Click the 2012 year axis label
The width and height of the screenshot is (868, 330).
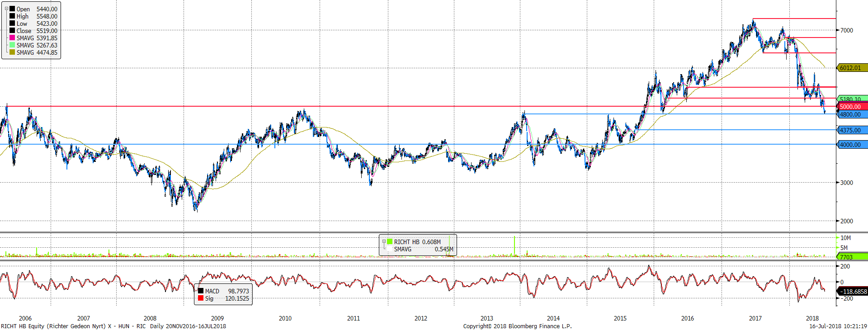(x=421, y=318)
